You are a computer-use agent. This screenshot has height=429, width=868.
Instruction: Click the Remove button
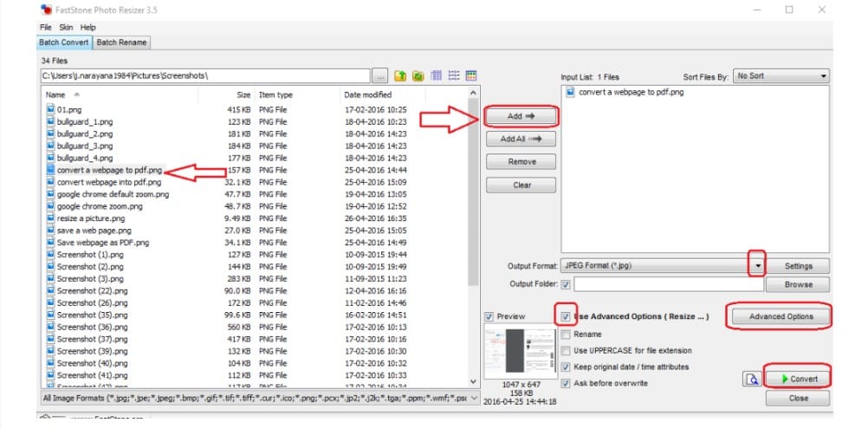(521, 162)
